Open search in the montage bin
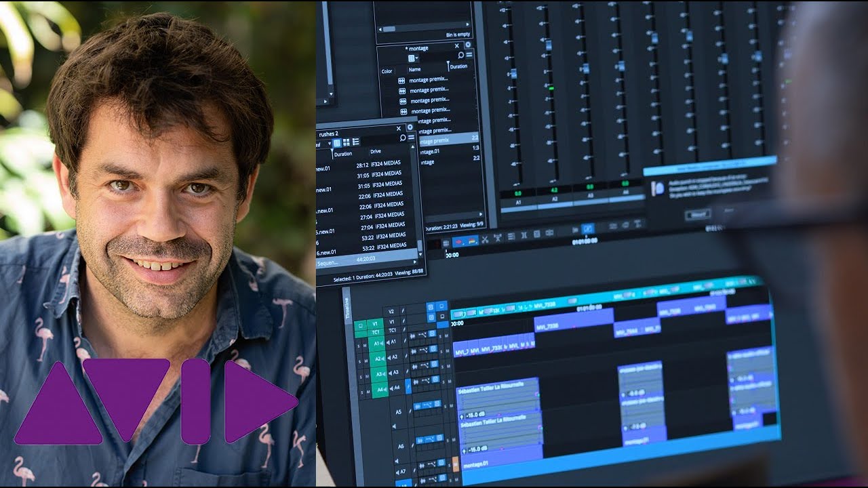Screen dimensions: 868x488 pyautogui.click(x=461, y=54)
